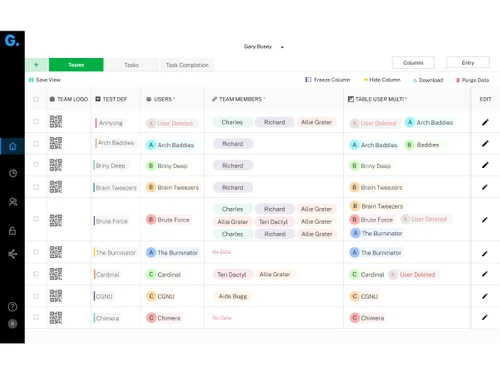The height and width of the screenshot is (375, 500).
Task: Click the Entry button
Action: pos(468,63)
